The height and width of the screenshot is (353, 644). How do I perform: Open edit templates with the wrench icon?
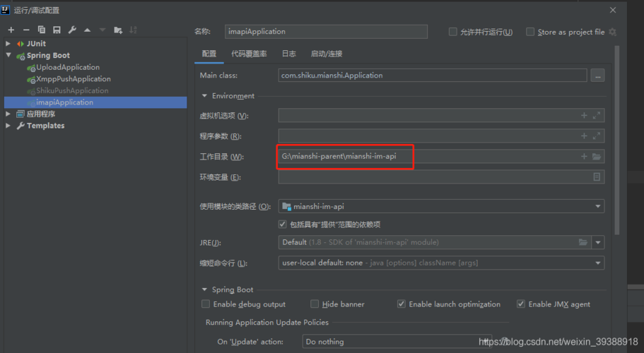pyautogui.click(x=72, y=30)
